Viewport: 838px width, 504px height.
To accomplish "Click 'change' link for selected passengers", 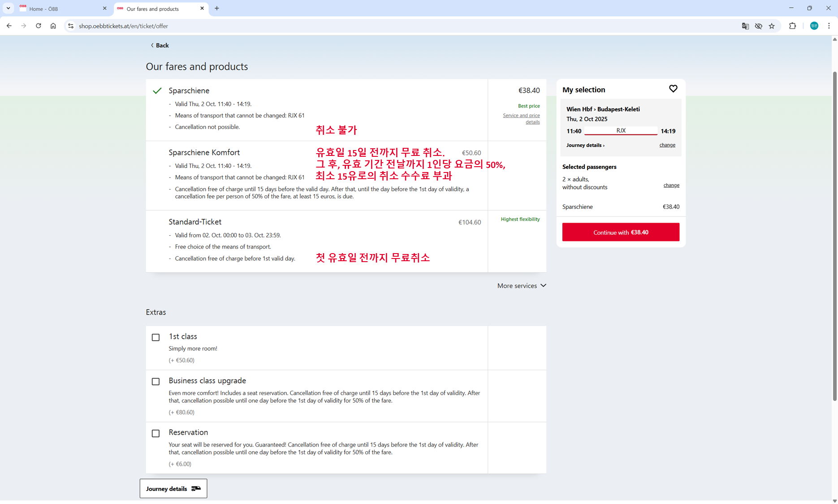I will (671, 185).
